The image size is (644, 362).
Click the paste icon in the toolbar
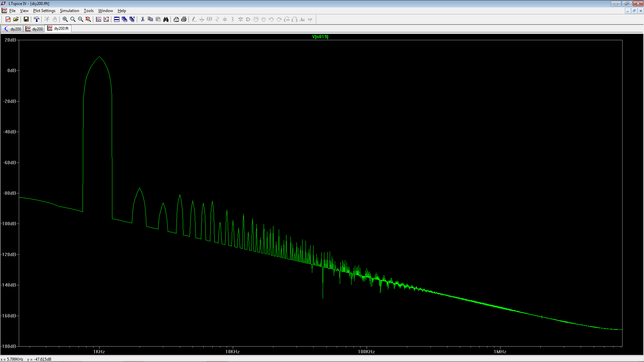[x=158, y=19]
